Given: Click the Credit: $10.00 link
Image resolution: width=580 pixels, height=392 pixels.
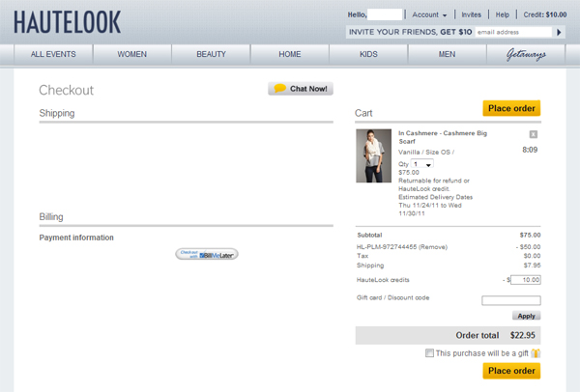Looking at the screenshot, I should [545, 14].
